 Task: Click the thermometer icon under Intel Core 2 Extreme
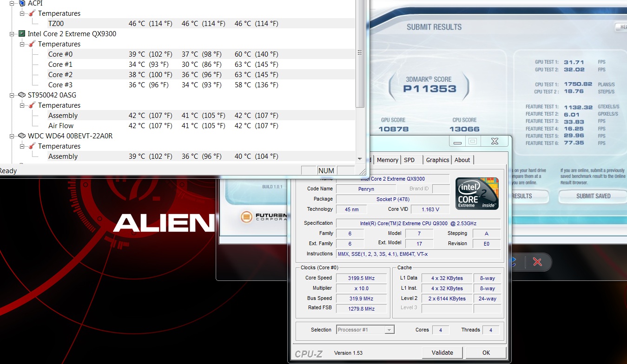32,44
